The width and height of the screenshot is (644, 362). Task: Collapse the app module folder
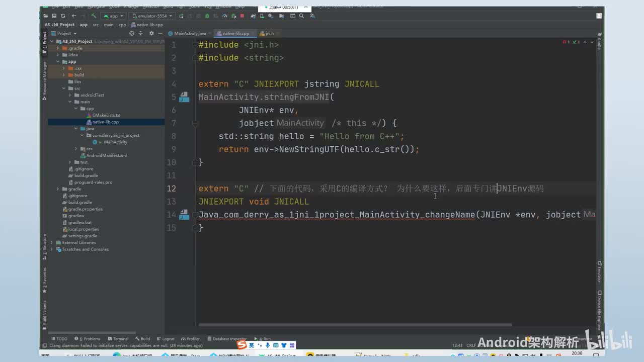point(58,62)
